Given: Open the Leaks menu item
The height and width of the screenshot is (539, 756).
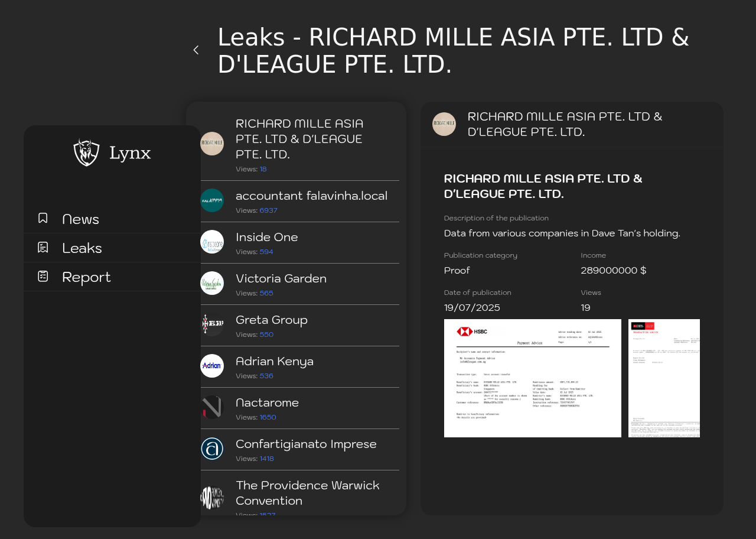Looking at the screenshot, I should (x=112, y=248).
